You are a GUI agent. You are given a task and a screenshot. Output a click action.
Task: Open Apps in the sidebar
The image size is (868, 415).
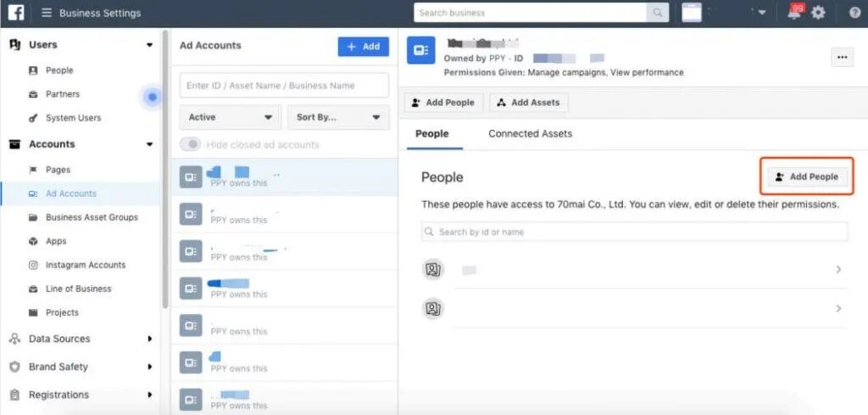click(x=56, y=241)
